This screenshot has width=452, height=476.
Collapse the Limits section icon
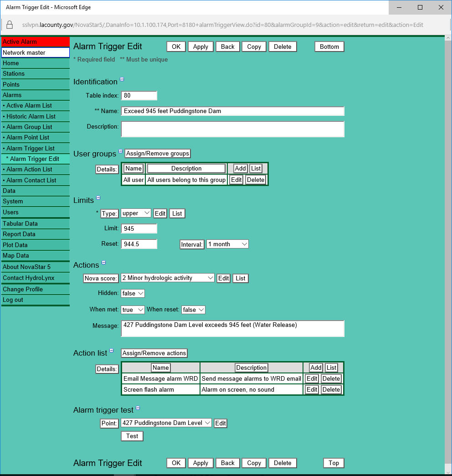[x=98, y=198]
